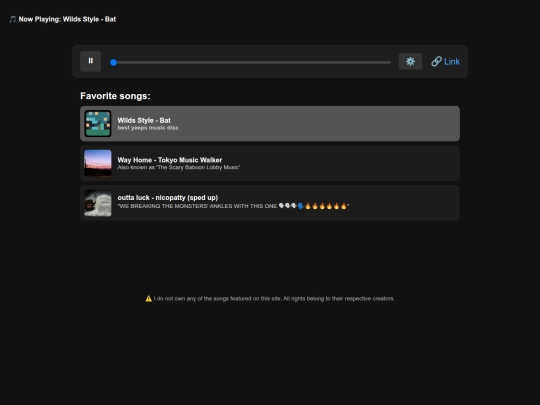
Task: Click the fire emojis in outta luck caption
Action: pyautogui.click(x=326, y=206)
